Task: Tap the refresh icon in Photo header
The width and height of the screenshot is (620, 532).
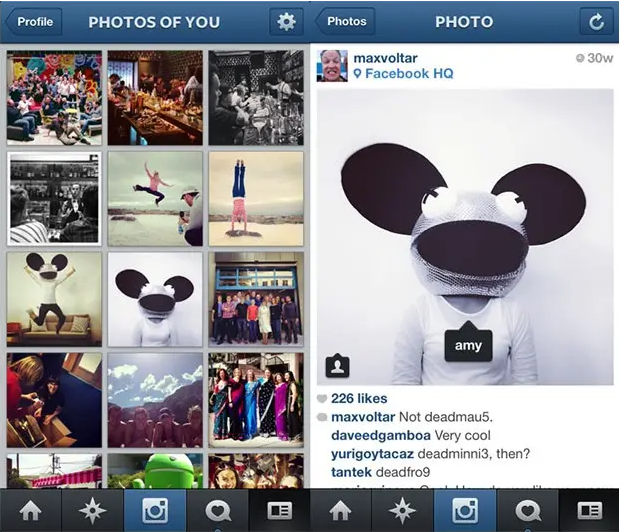Action: tap(596, 21)
